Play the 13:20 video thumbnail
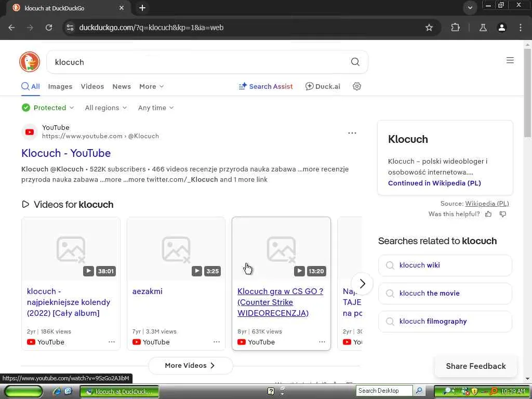Image resolution: width=532 pixels, height=399 pixels. tap(281, 249)
